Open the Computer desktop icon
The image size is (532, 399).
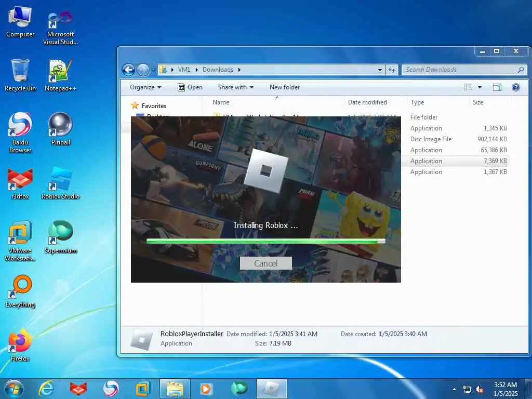click(x=20, y=21)
